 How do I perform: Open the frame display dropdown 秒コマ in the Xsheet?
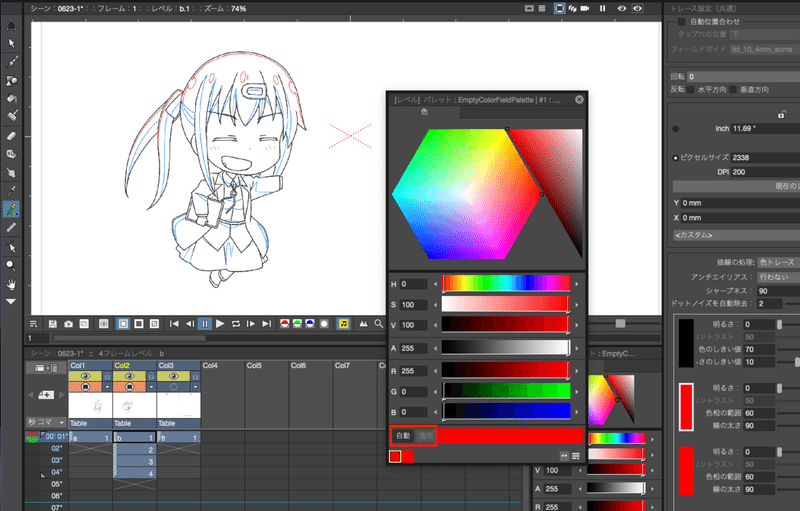[x=46, y=422]
